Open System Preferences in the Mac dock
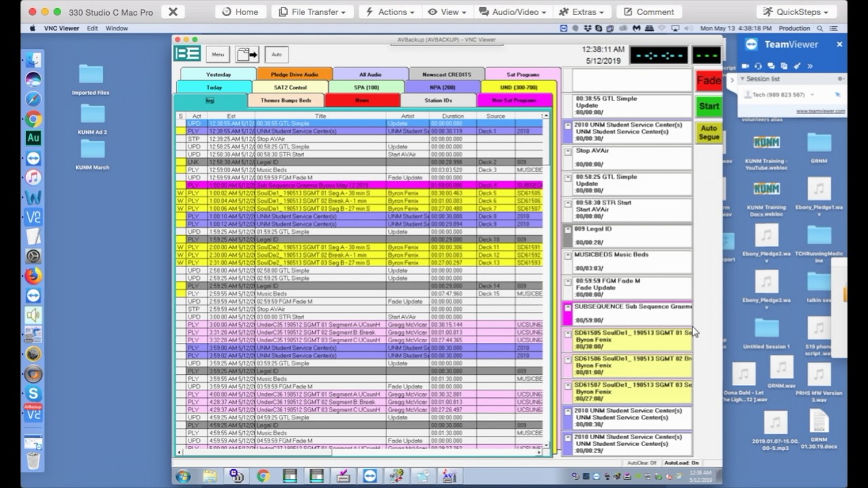Screen dimensions: 868x488 point(33,256)
